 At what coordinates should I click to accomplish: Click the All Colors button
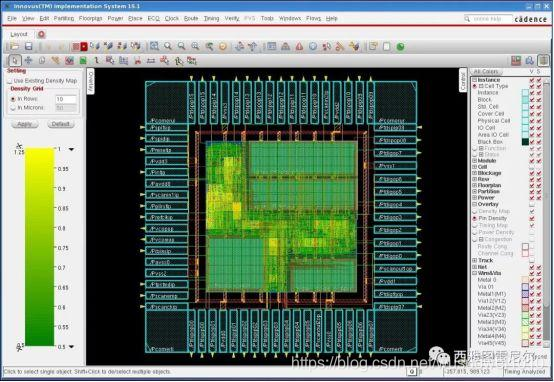(485, 72)
